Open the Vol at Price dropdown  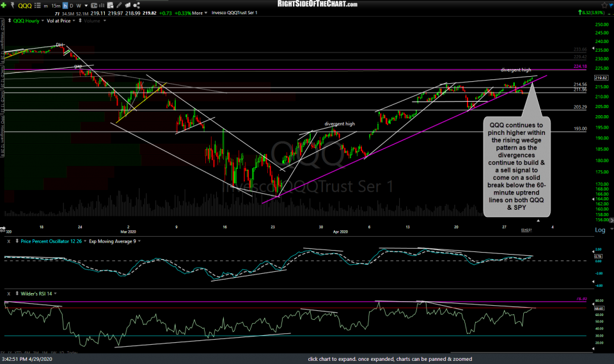tap(74, 20)
